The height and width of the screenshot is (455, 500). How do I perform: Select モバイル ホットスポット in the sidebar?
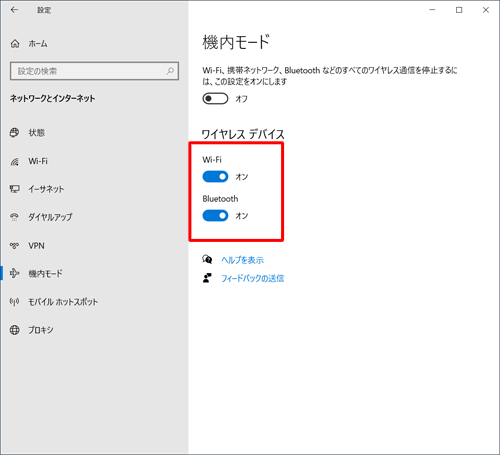63,302
